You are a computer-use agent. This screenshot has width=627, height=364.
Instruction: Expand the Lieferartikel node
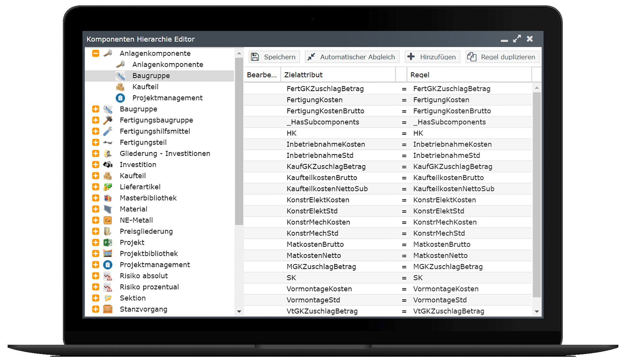tap(96, 187)
